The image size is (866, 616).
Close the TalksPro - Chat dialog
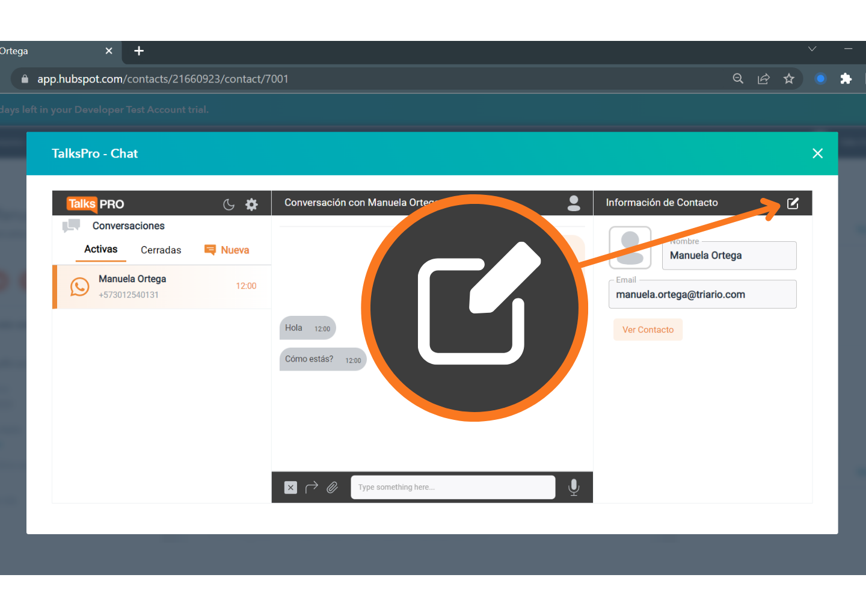coord(817,153)
